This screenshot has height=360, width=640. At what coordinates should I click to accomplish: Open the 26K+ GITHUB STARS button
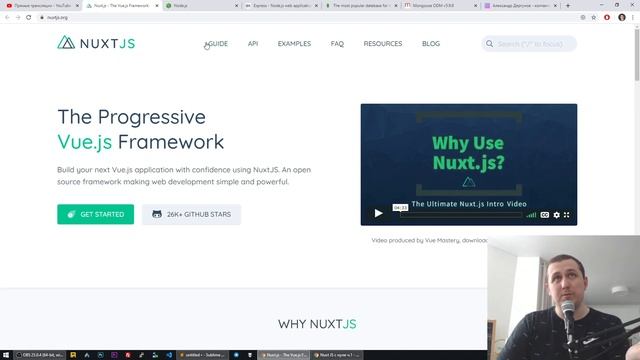(x=191, y=214)
